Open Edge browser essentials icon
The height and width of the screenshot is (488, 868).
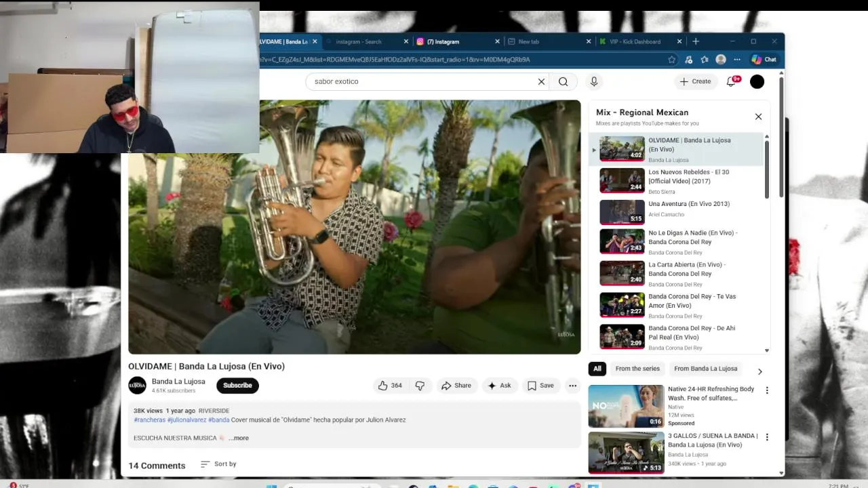click(x=688, y=60)
